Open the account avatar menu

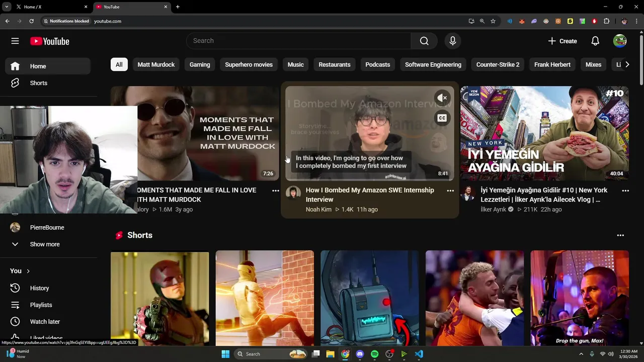620,41
